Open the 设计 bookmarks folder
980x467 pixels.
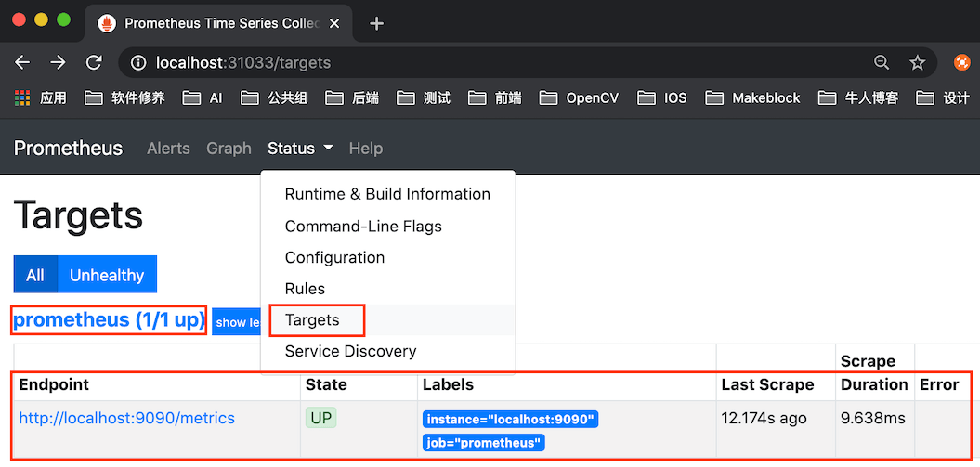coord(943,98)
